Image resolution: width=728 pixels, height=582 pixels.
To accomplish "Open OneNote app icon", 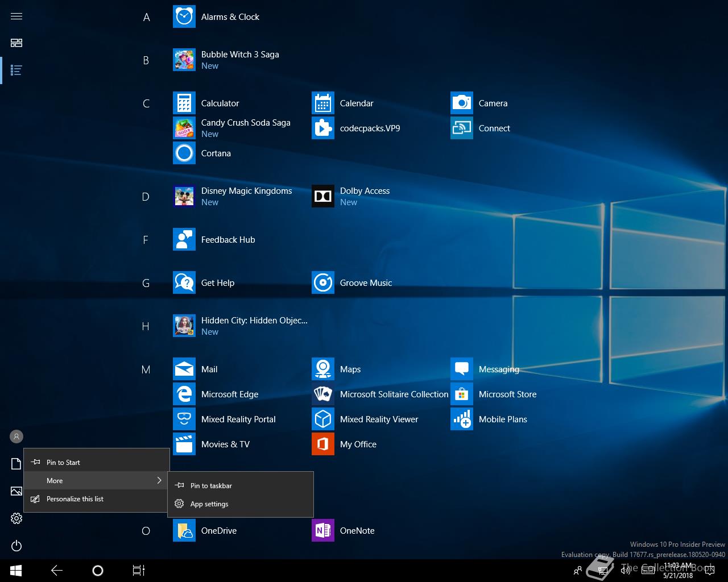I will click(323, 530).
